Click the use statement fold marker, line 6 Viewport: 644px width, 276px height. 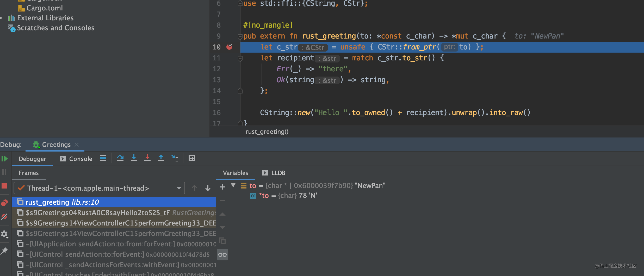240,3
